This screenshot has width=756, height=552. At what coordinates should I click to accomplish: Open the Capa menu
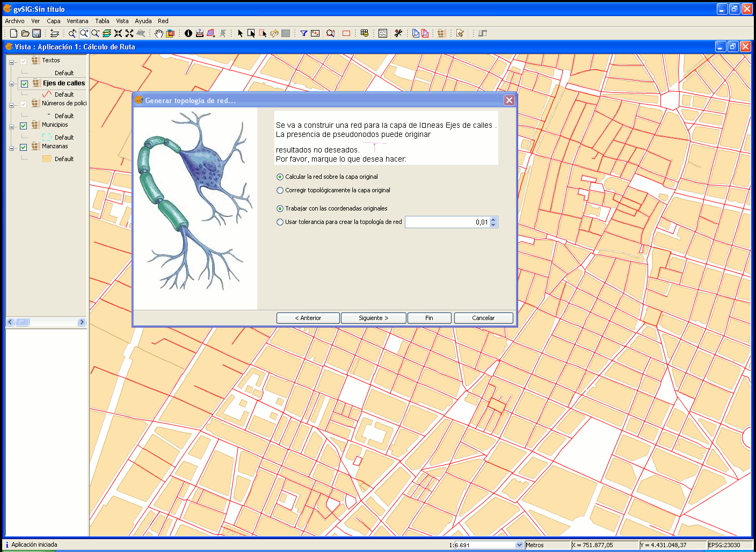(x=54, y=21)
